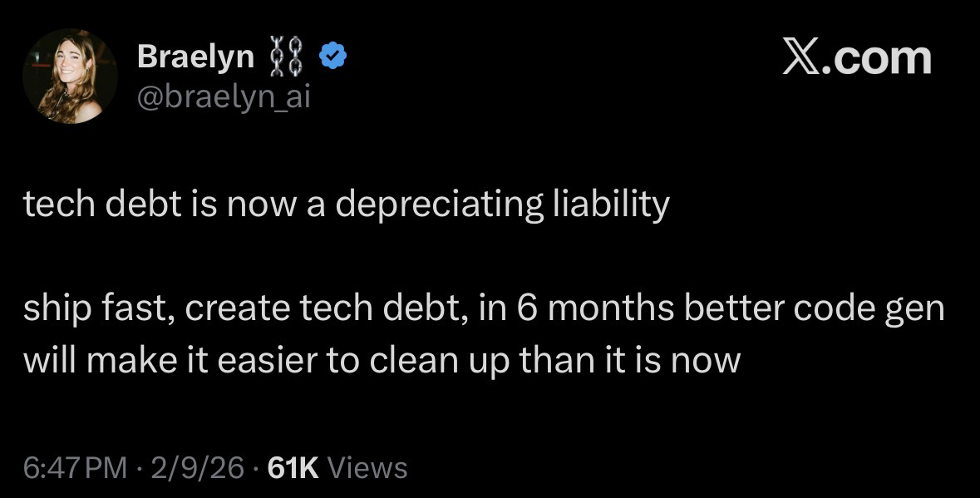
Task: Click the Braelyn display name
Action: pos(195,57)
